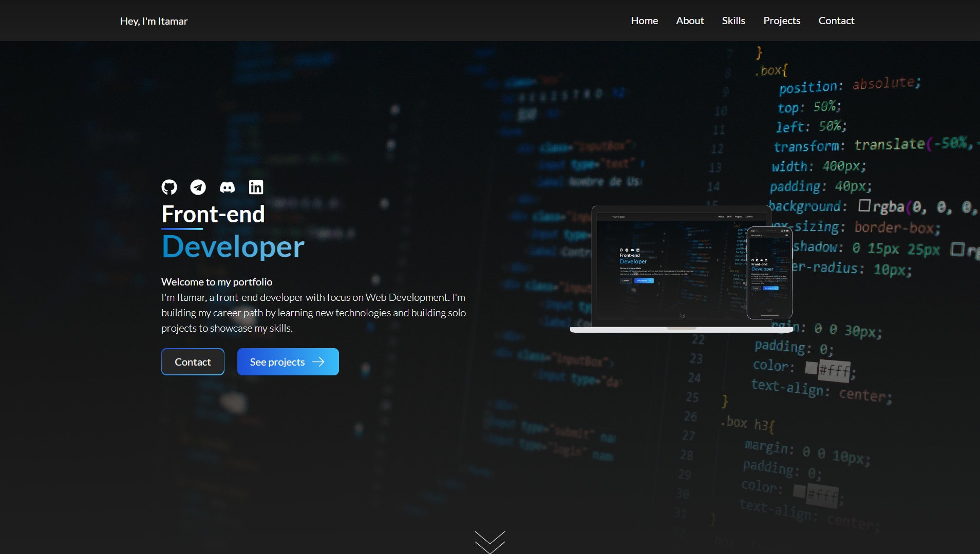The height and width of the screenshot is (554, 980).
Task: Click the phone mockup preview image
Action: 769,273
